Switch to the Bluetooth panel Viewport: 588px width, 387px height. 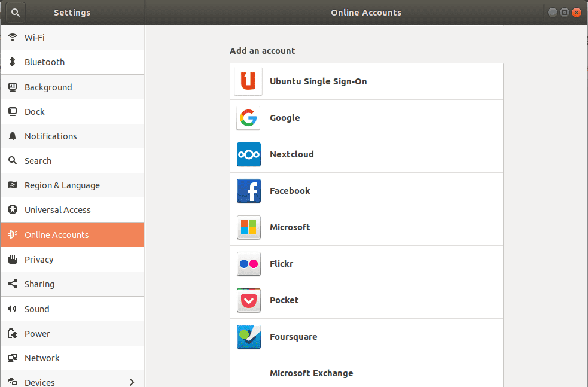[44, 62]
